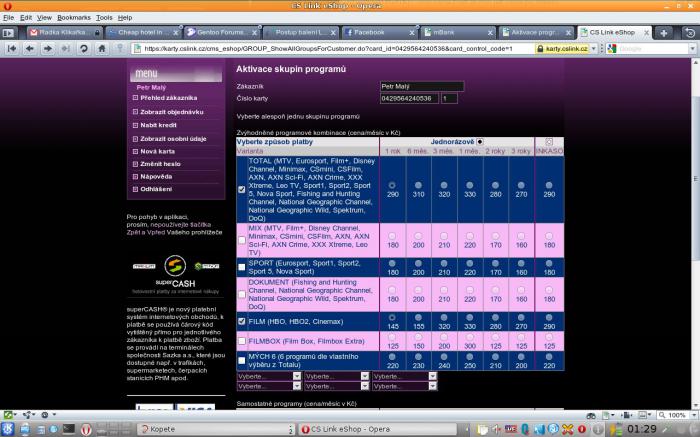Image resolution: width=700 pixels, height=437 pixels.
Task: Click the password wand key icon
Action: pos(120,48)
